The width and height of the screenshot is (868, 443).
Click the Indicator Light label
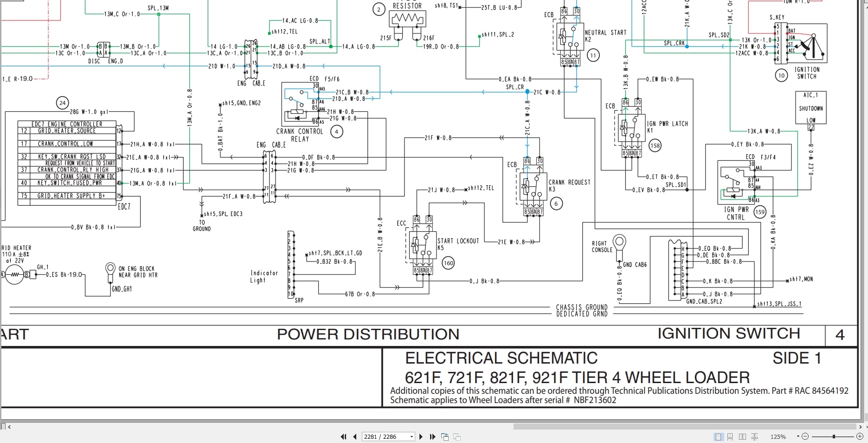pos(264,277)
